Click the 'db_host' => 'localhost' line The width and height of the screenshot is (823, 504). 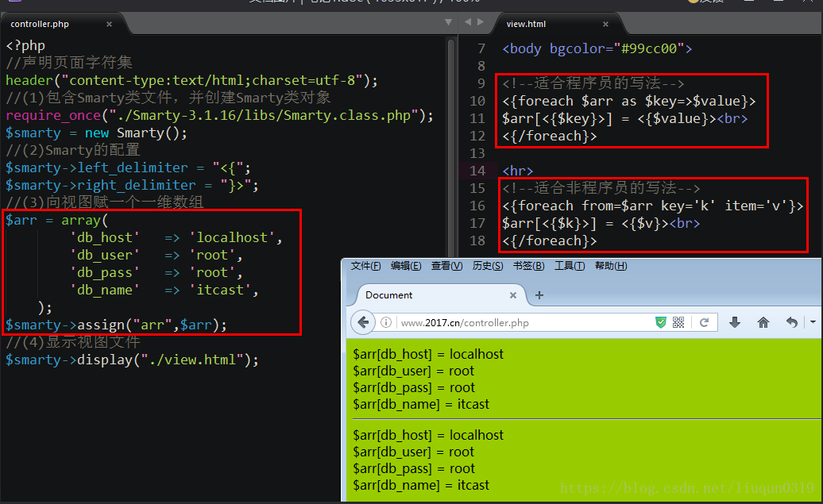tap(176, 237)
